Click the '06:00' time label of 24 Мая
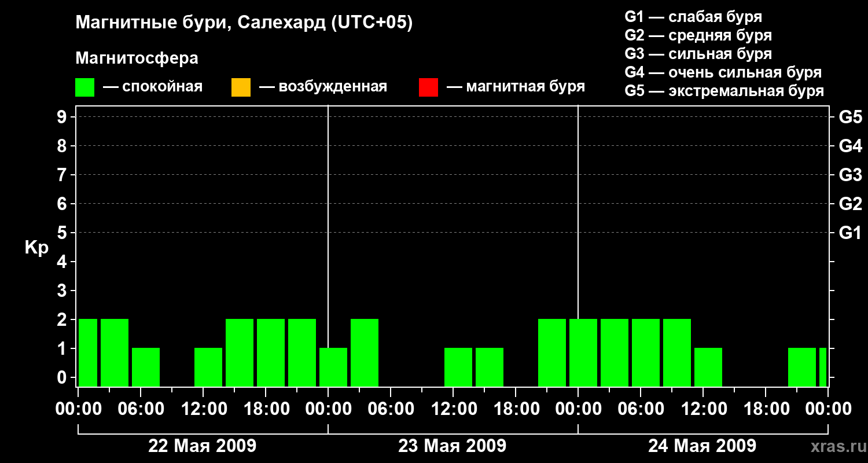 click(x=641, y=409)
